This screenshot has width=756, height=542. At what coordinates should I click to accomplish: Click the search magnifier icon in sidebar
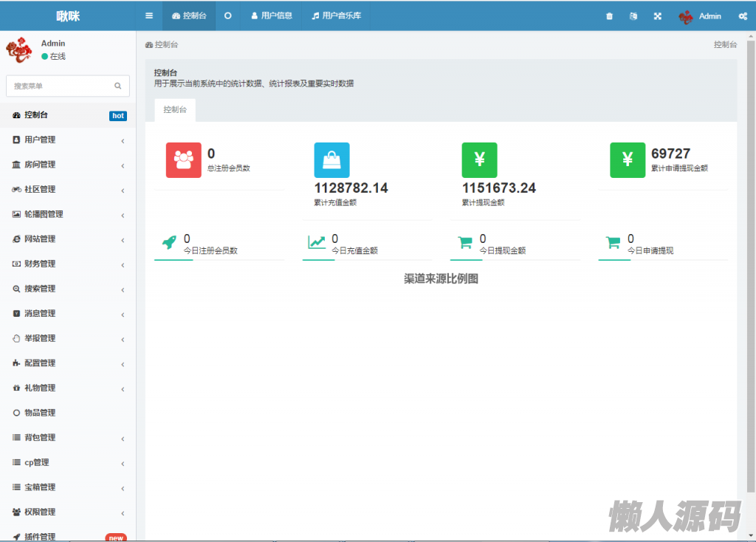117,86
